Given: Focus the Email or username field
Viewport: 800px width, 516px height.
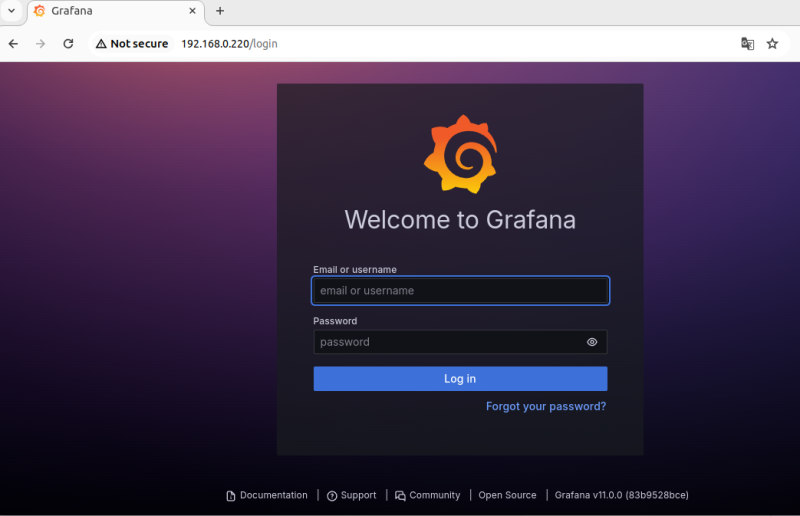Looking at the screenshot, I should pyautogui.click(x=460, y=291).
